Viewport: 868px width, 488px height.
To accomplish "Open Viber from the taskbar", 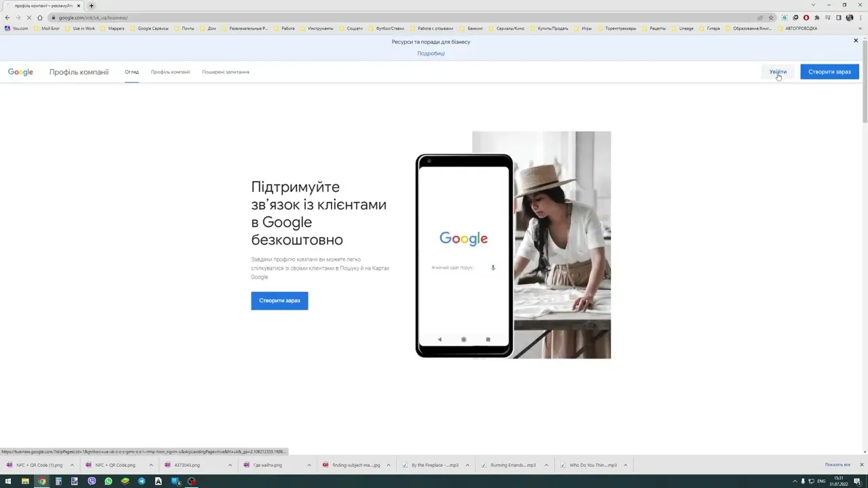I will coord(92,481).
